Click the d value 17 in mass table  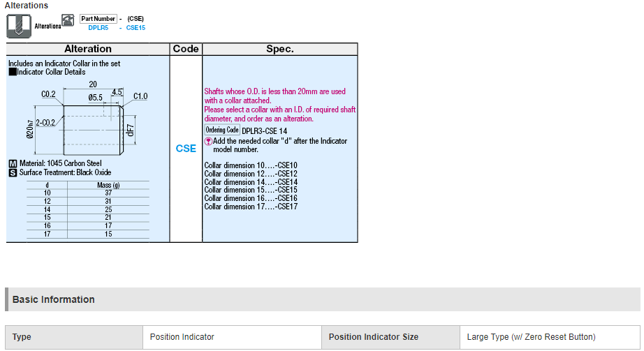click(47, 234)
